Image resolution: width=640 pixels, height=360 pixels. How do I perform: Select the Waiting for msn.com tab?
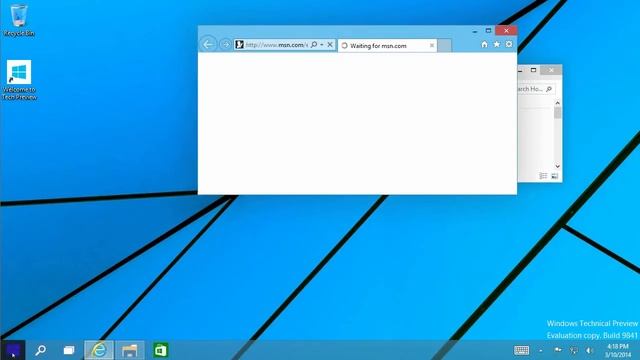coord(387,46)
